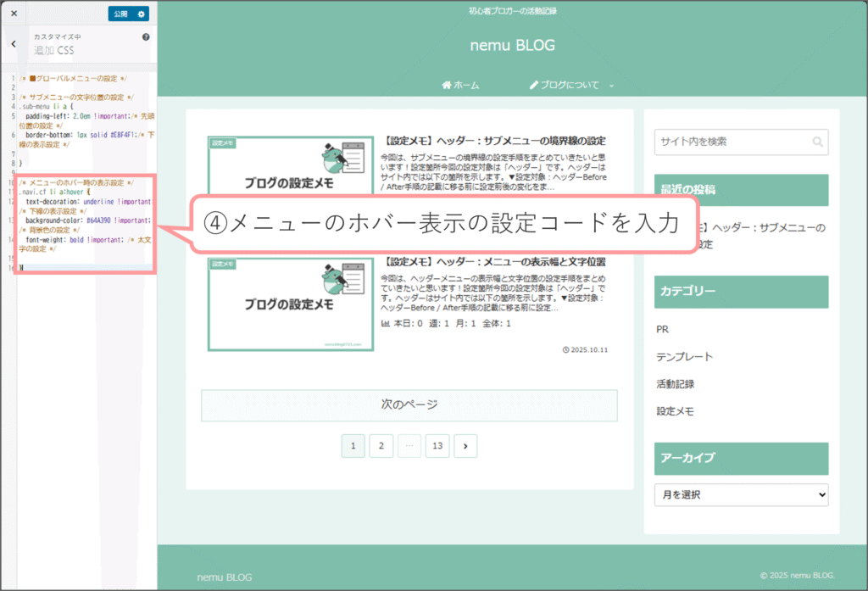Expand the ブログについて submenu arrow
This screenshot has width=868, height=591.
pos(612,86)
